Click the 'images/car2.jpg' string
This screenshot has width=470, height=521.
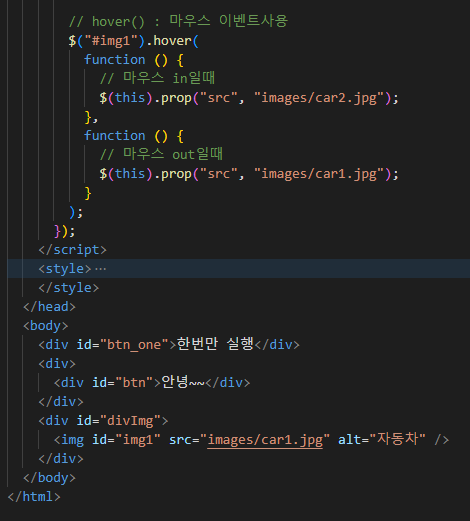pos(319,98)
